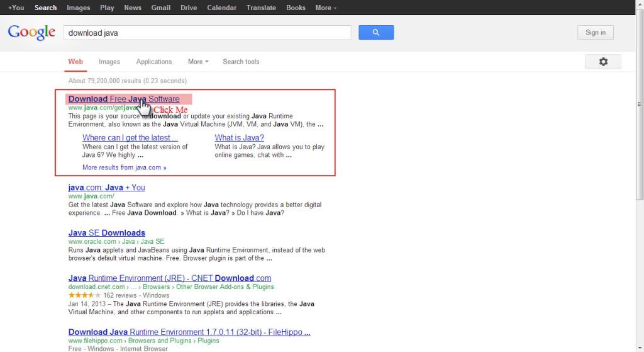Open Calendar from the top bar

[221, 8]
